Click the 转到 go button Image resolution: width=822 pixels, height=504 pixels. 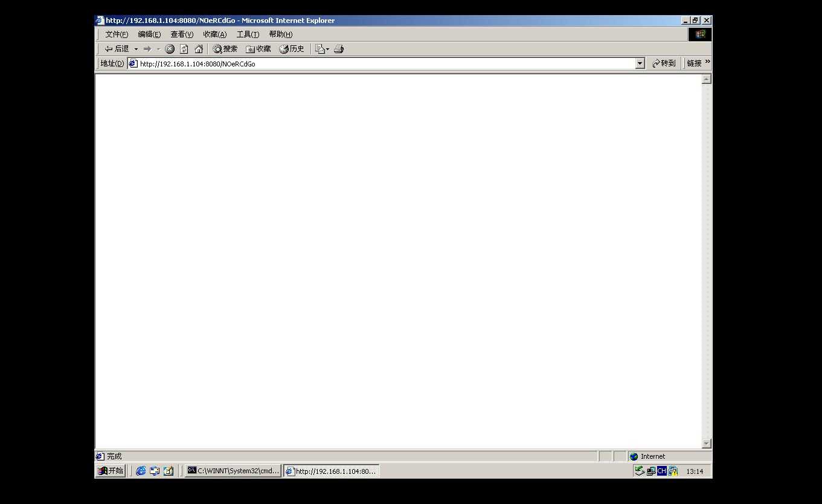pos(664,63)
